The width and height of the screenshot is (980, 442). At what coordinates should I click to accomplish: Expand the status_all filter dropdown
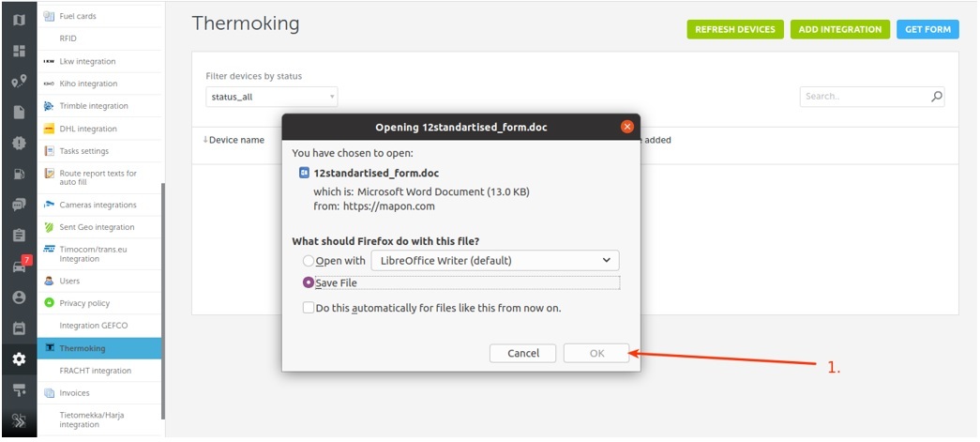[x=272, y=97]
